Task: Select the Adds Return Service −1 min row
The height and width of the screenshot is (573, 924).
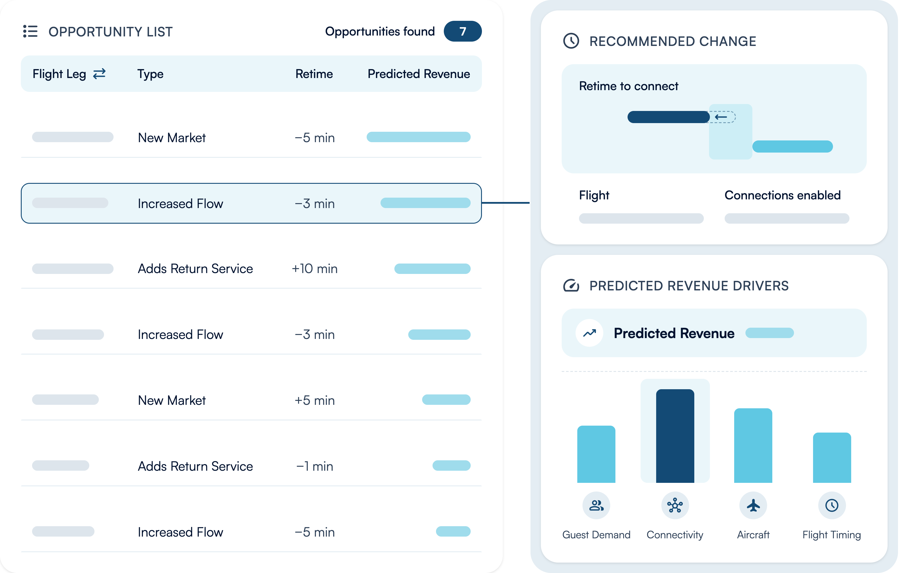Action: click(251, 466)
